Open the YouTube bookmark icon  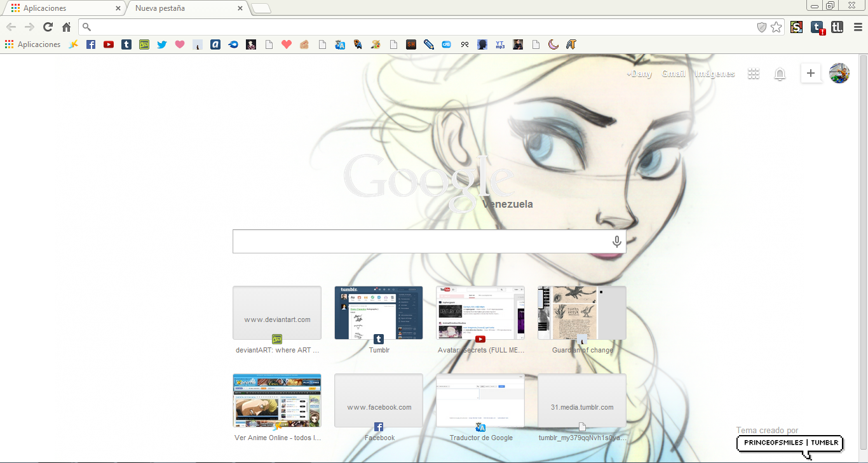pos(109,44)
